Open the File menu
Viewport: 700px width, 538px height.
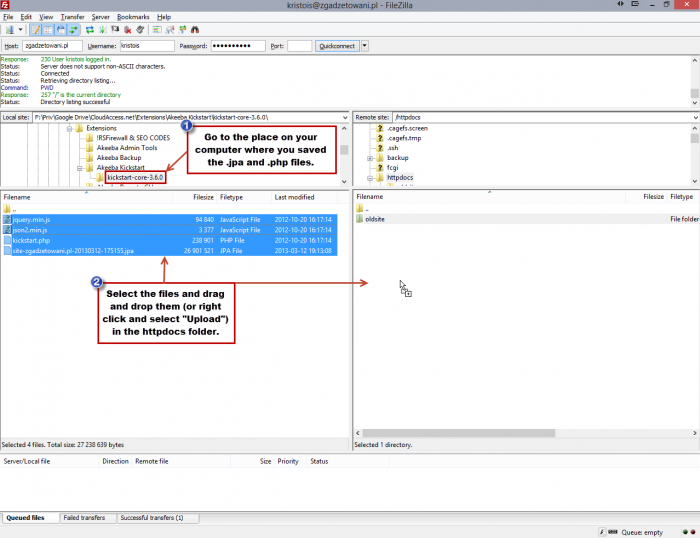8,17
